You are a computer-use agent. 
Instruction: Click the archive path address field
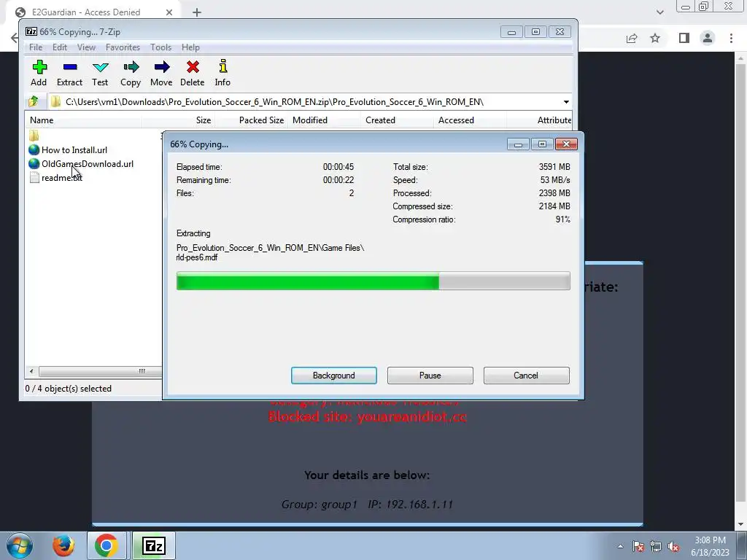[x=304, y=102]
